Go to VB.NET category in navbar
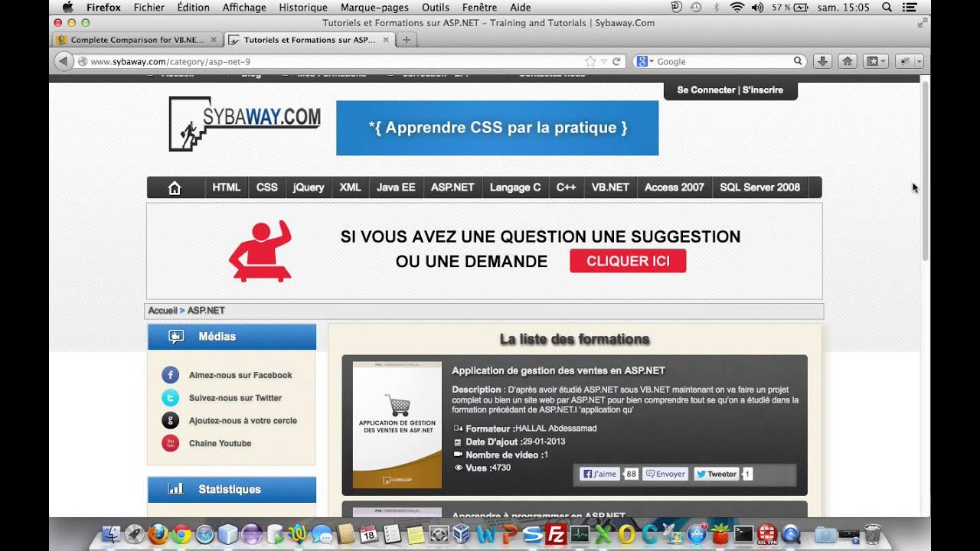Image resolution: width=980 pixels, height=551 pixels. (x=610, y=187)
